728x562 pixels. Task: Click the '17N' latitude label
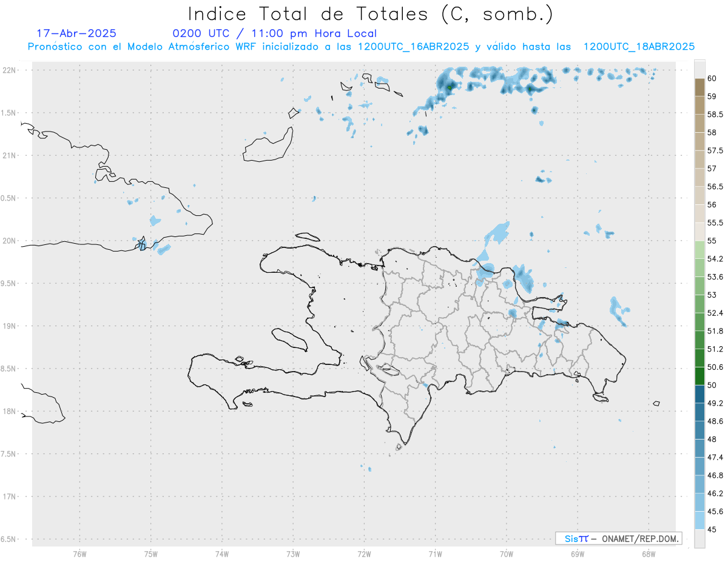[x=9, y=496]
